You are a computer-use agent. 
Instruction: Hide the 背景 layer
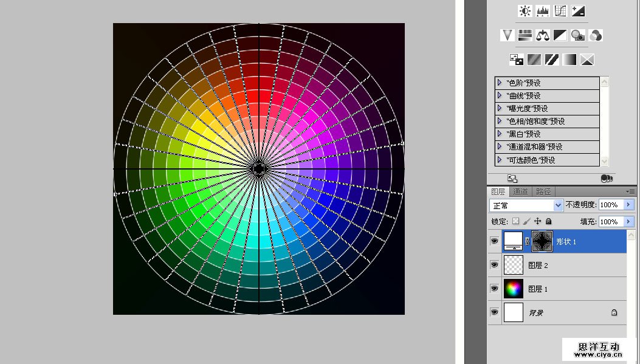click(494, 312)
